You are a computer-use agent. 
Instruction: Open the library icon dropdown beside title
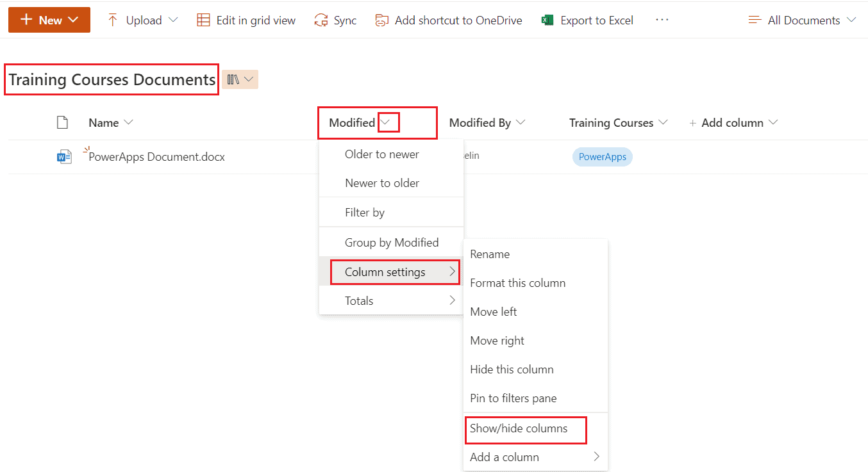tap(240, 79)
